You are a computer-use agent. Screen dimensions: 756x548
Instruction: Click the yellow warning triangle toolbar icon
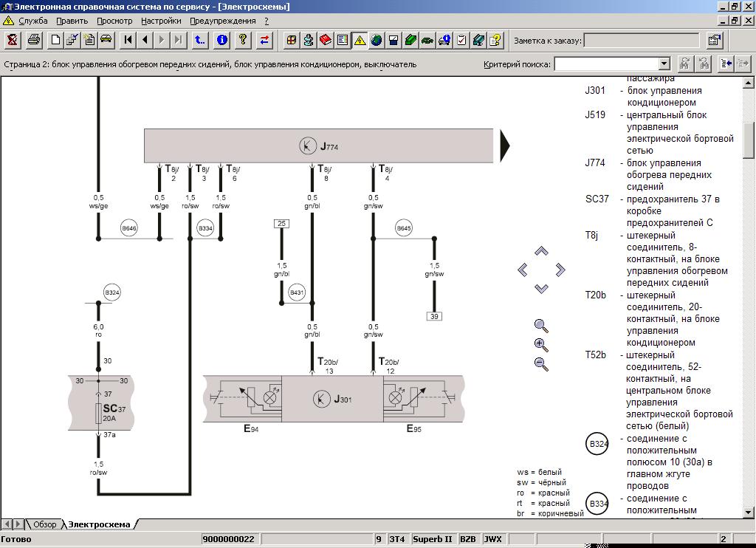[x=360, y=40]
